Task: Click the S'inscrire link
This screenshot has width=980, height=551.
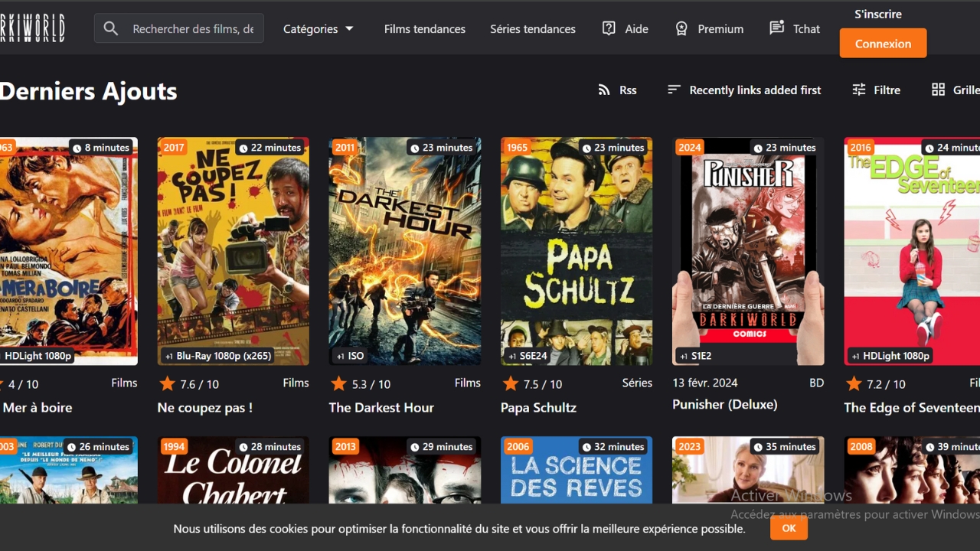Action: 877,14
